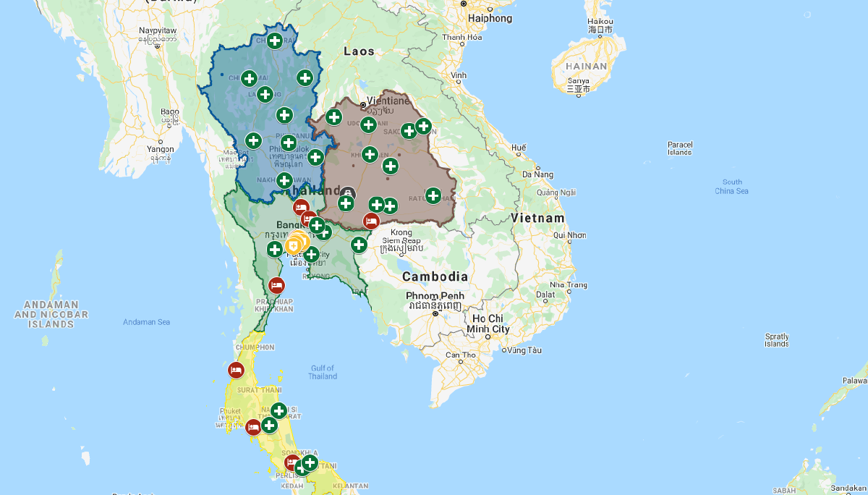Select the green cross marker on Udon Thani

368,124
